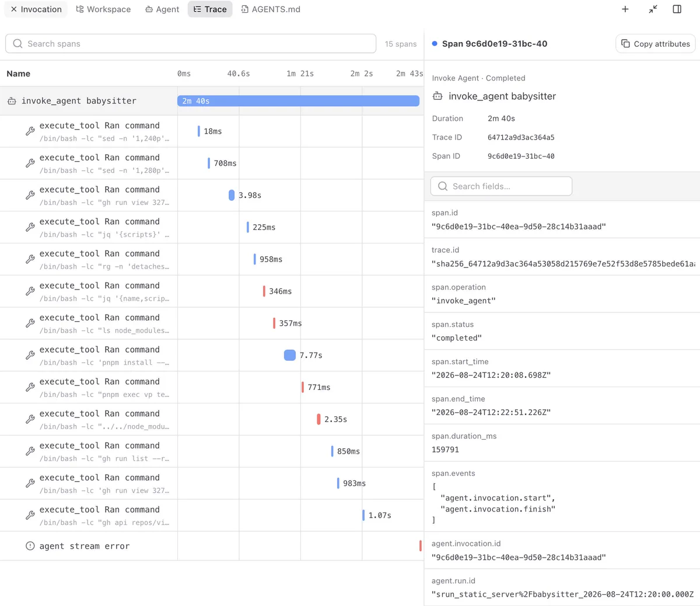Select the gh run view 327 span taking 3.98s
This screenshot has width=700, height=606.
(x=212, y=196)
